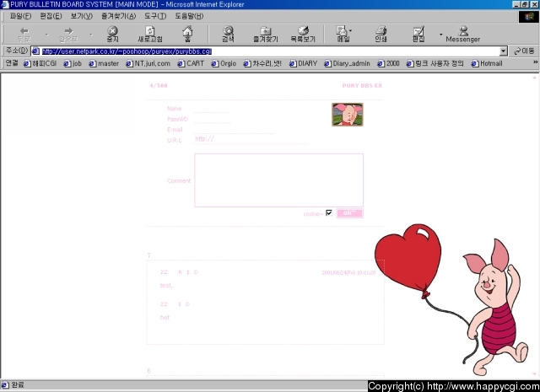This screenshot has width=540, height=392.
Task: Open the CART links bar shortcut
Action: coord(191,63)
